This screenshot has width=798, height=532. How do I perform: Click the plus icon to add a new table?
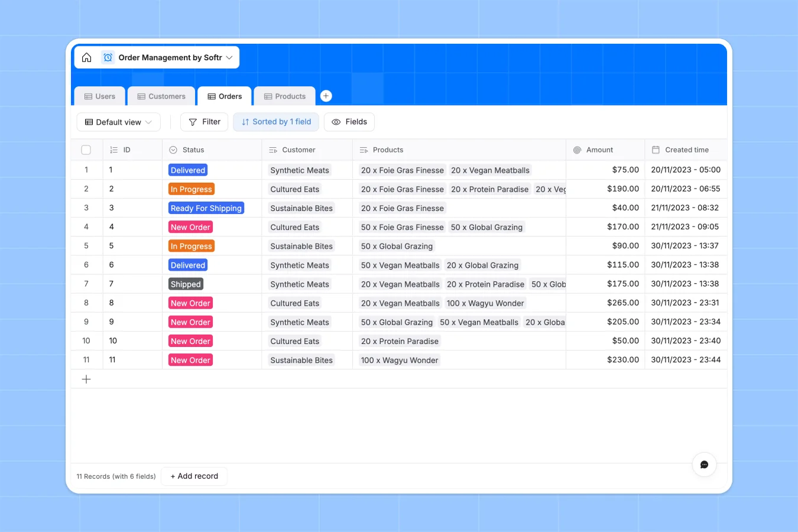[326, 95]
